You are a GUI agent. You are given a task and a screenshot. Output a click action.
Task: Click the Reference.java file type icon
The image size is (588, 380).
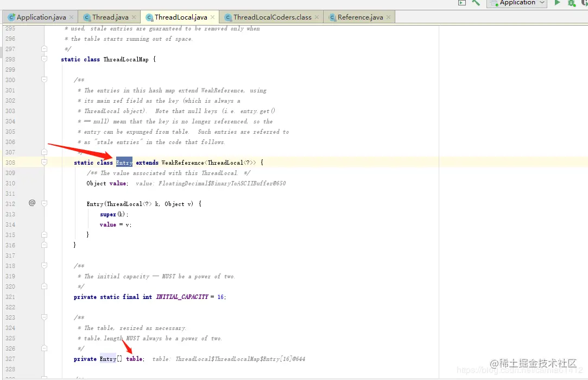pos(332,17)
